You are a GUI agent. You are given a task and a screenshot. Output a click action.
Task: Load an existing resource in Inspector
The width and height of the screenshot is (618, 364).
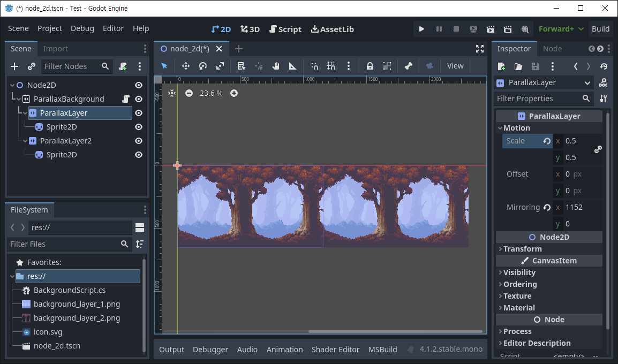click(518, 66)
